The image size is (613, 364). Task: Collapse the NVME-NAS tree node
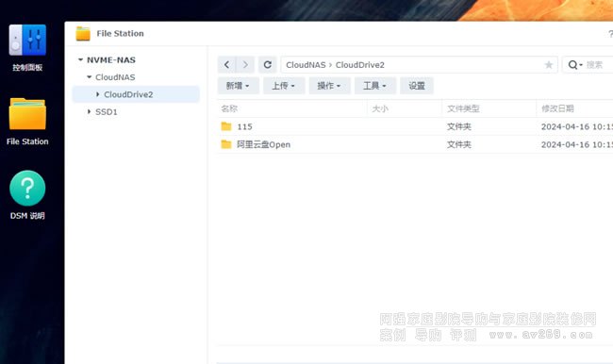pos(80,59)
